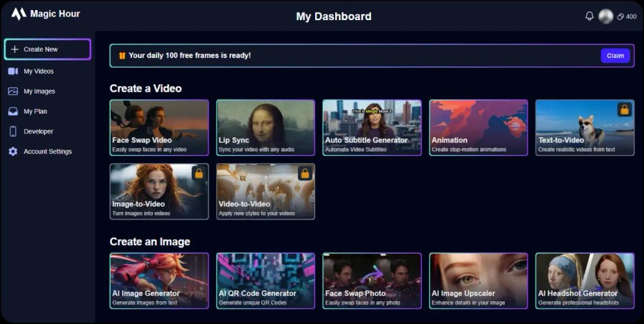Select the Auto Subtitle Generator card
Screen dimensions: 644x324
click(372, 127)
